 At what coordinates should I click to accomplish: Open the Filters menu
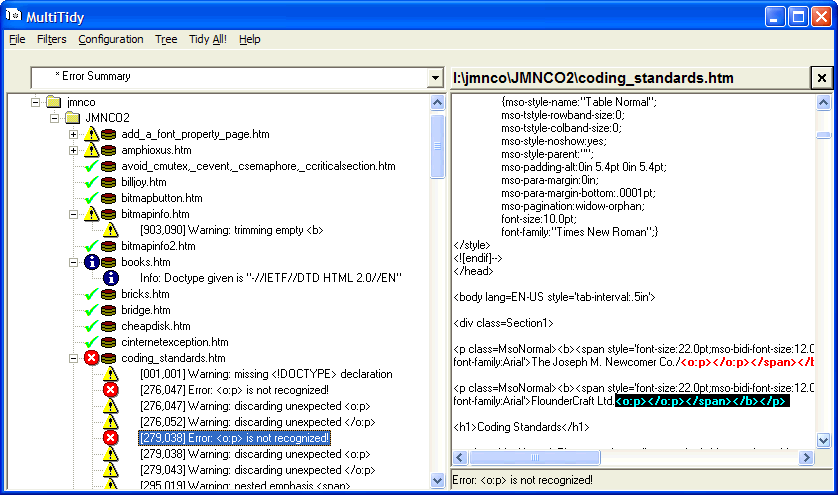coord(51,39)
